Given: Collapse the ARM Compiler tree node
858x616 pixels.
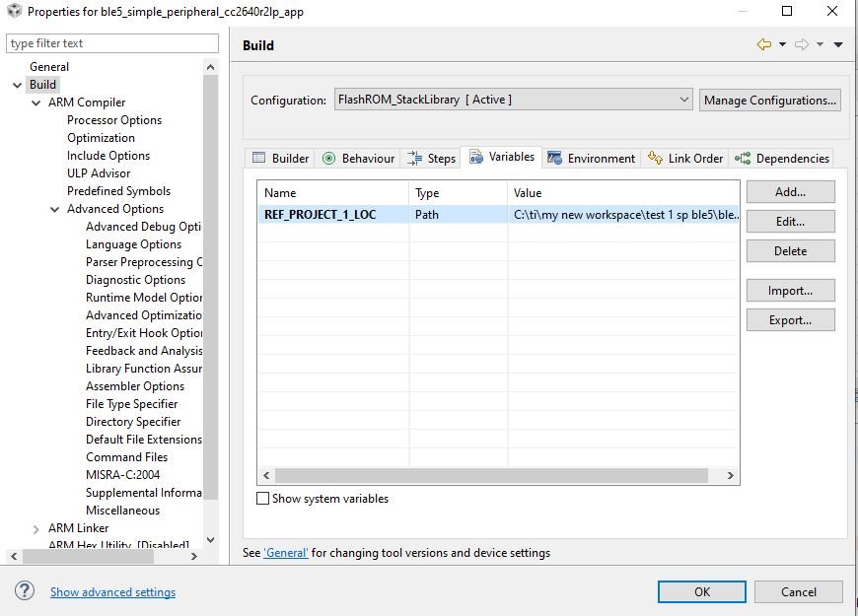Looking at the screenshot, I should click(36, 103).
